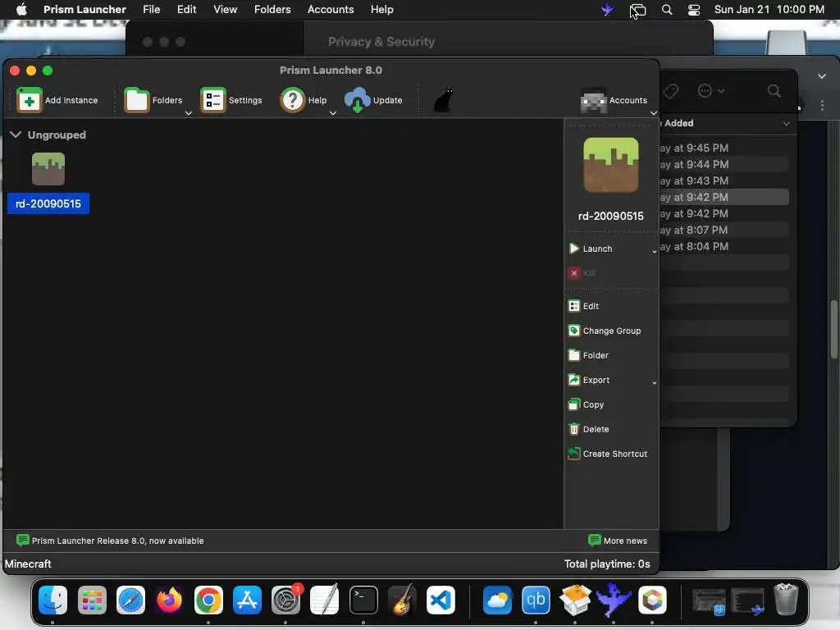Open the ellipsis options dropdown in background window
840x630 pixels.
pyautogui.click(x=711, y=90)
